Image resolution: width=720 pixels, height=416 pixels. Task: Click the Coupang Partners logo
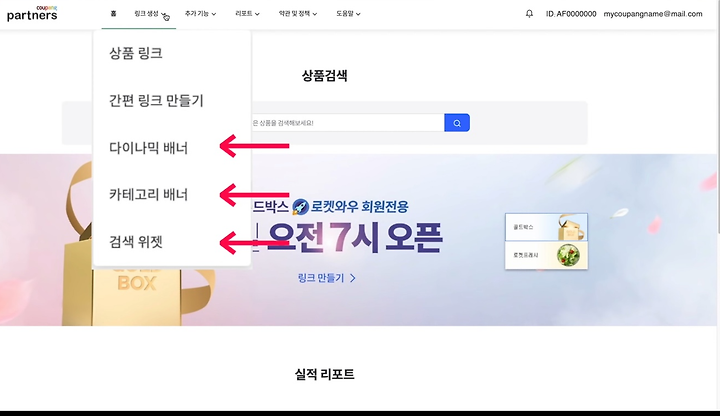click(32, 13)
